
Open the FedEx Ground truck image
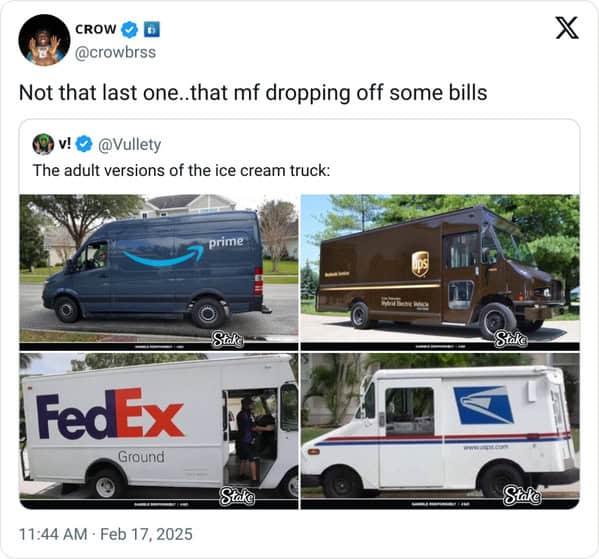point(159,431)
